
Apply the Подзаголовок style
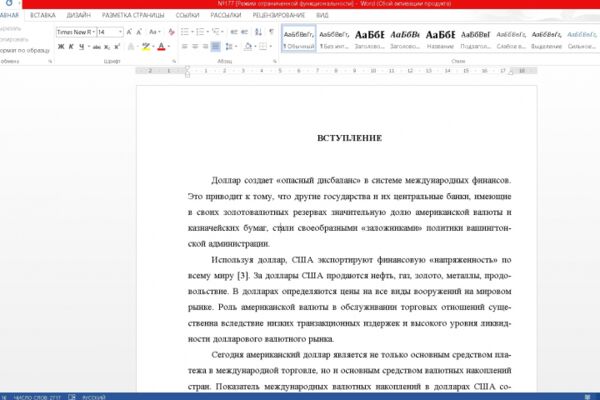[475, 39]
